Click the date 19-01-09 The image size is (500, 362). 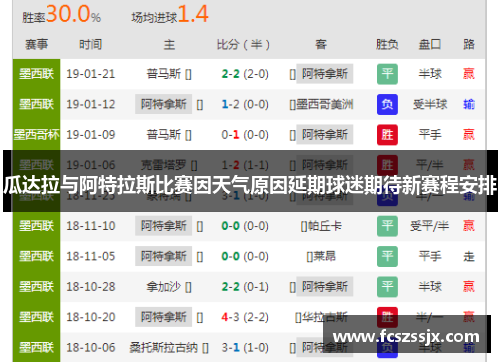90,135
